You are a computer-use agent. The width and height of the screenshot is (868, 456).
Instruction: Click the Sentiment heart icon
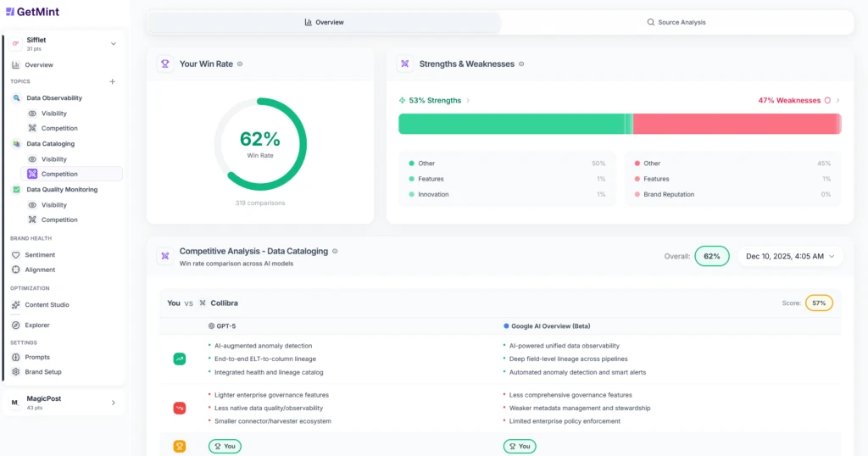[15, 255]
